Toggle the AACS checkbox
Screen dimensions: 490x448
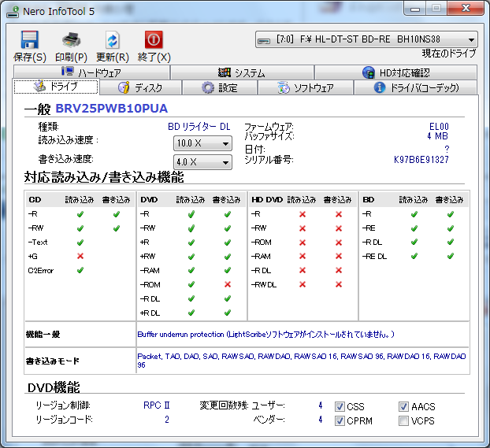pyautogui.click(x=403, y=407)
